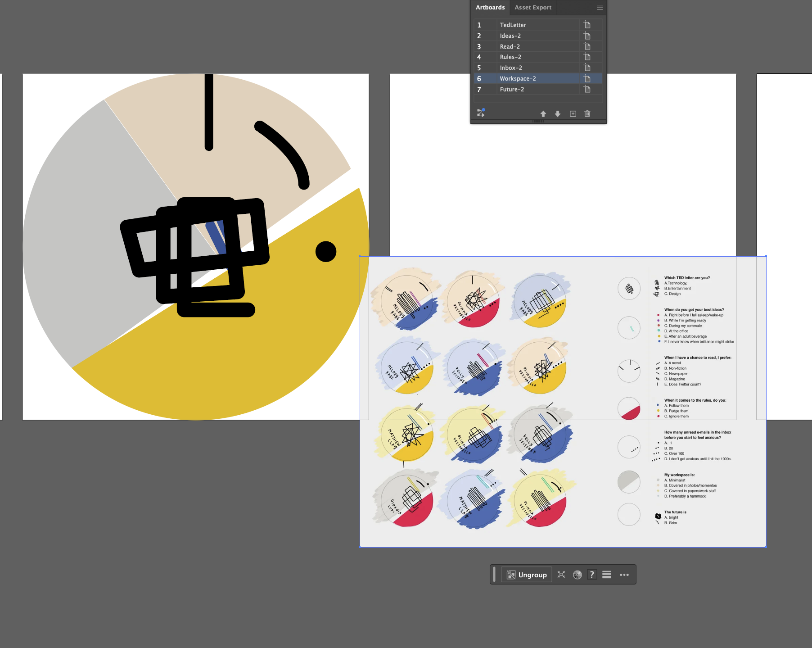Open the Recolor color wheel
This screenshot has height=648, width=812.
click(x=577, y=575)
